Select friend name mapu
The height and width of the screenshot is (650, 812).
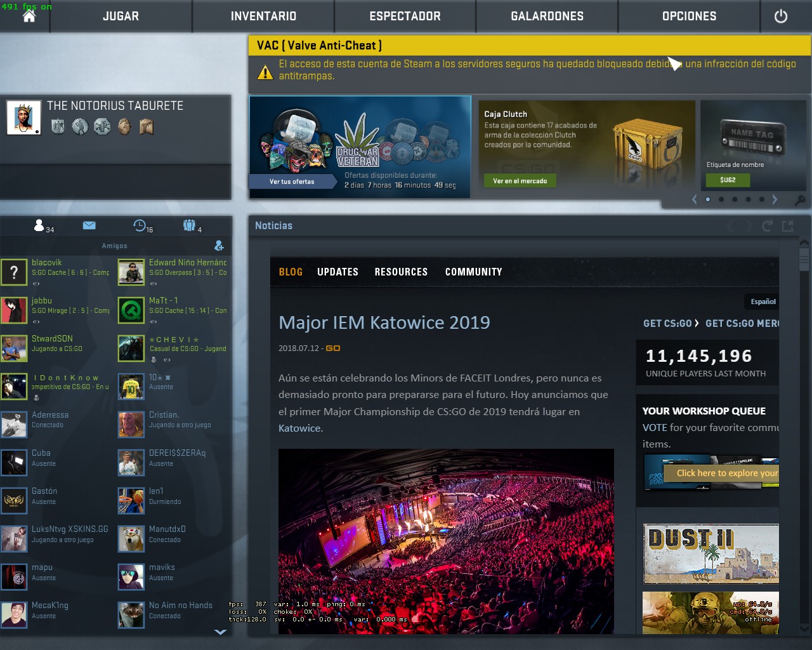(x=42, y=567)
